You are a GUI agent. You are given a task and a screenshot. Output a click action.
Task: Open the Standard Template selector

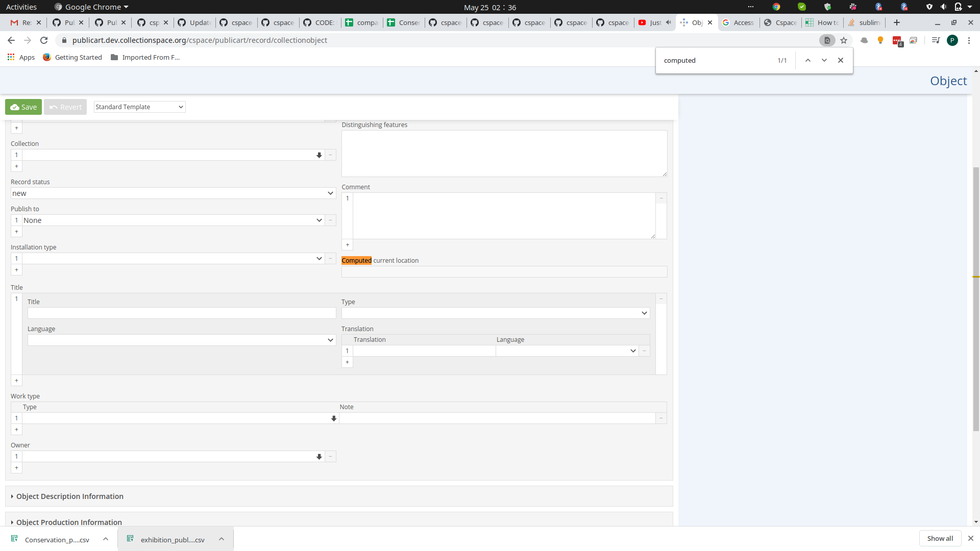(x=139, y=107)
